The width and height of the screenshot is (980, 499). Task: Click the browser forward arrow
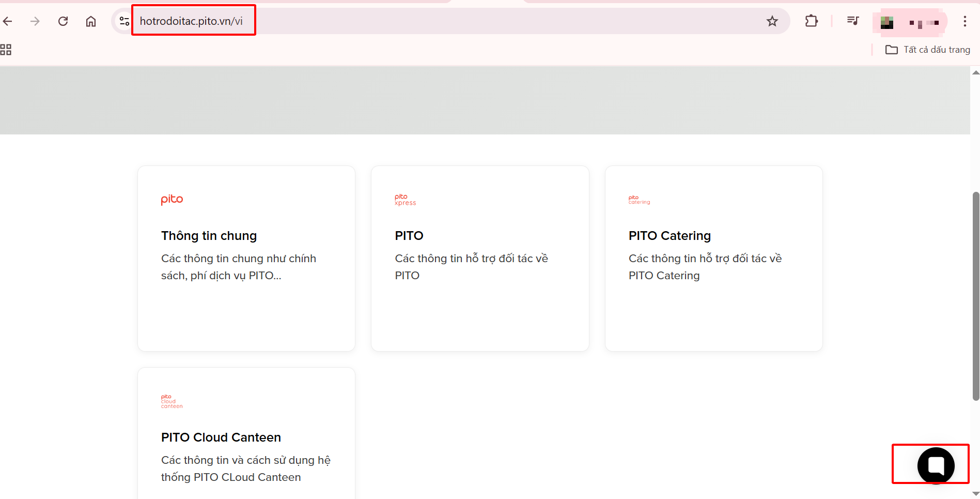tap(35, 21)
